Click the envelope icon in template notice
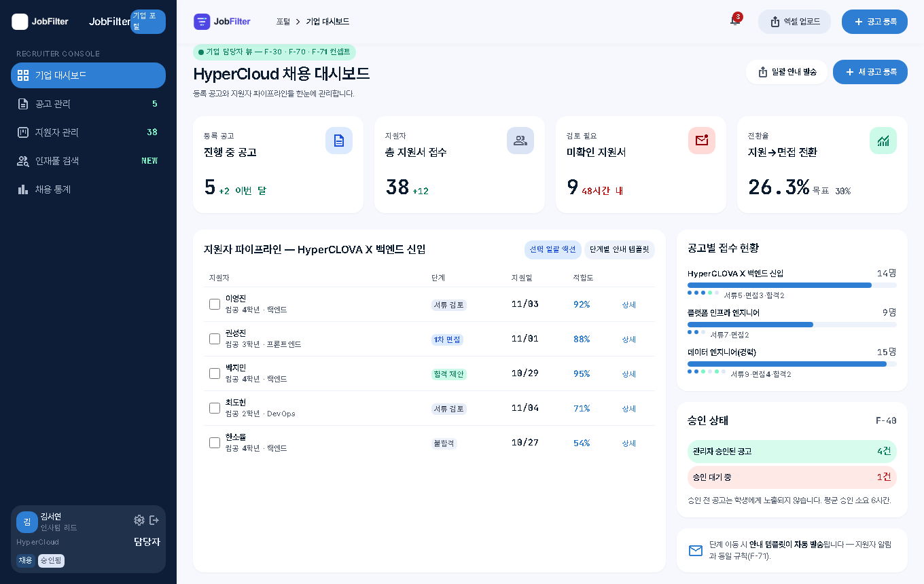The image size is (924, 584). (x=696, y=551)
